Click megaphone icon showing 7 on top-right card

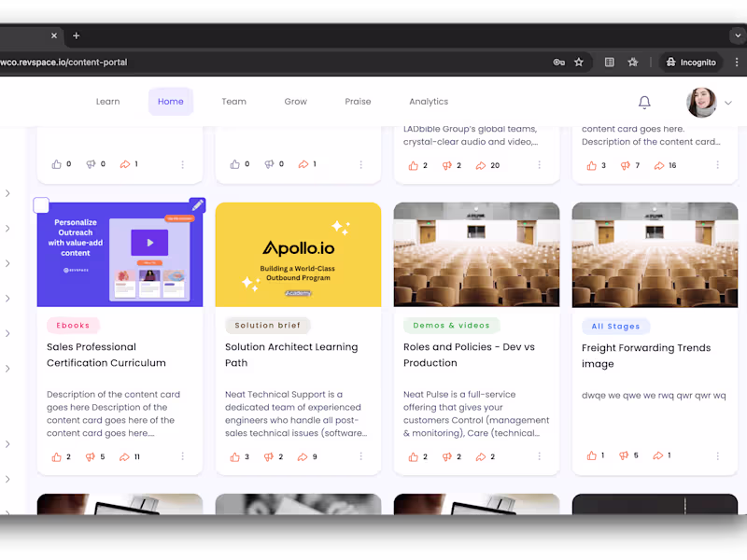tap(625, 166)
